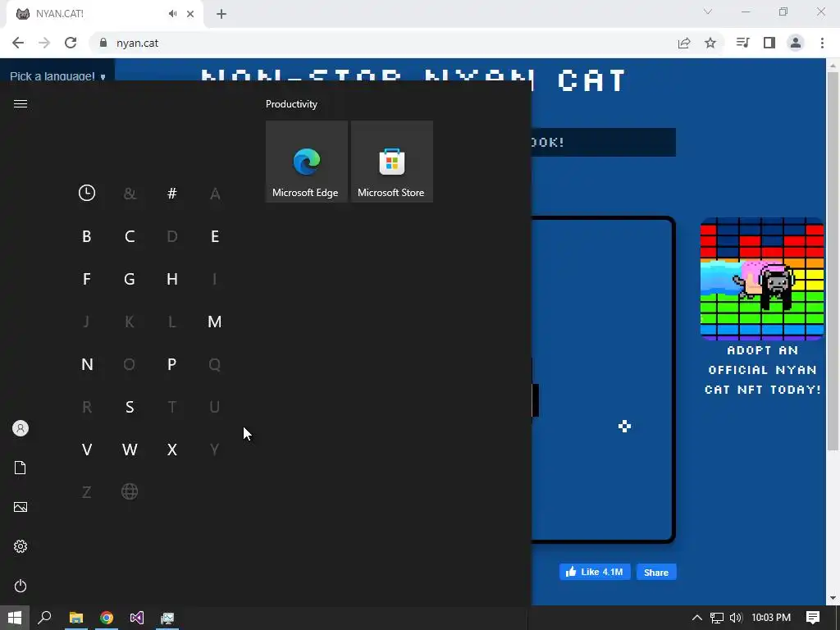Jump to recently added clock icon
Image resolution: width=840 pixels, height=630 pixels.
click(87, 193)
